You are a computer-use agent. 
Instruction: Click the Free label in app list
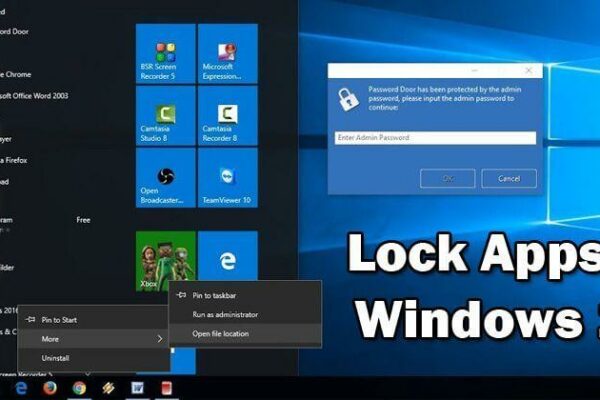point(83,220)
